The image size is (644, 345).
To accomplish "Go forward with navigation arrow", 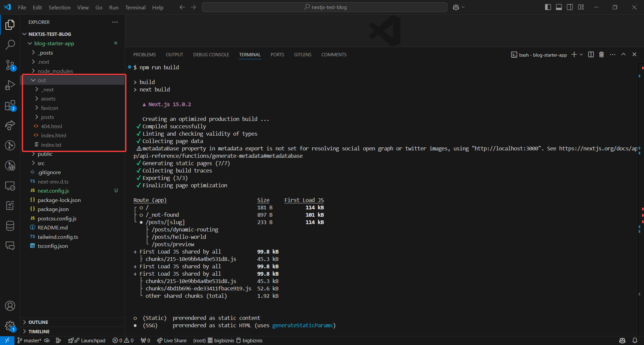I will 193,7.
